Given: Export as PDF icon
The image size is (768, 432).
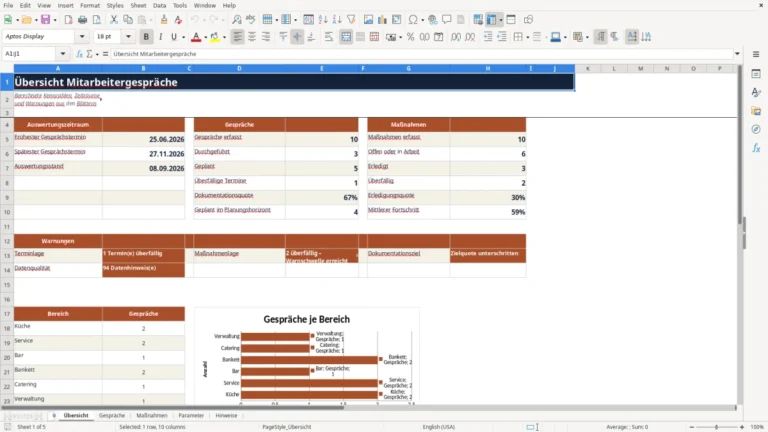Looking at the screenshot, I should point(68,20).
